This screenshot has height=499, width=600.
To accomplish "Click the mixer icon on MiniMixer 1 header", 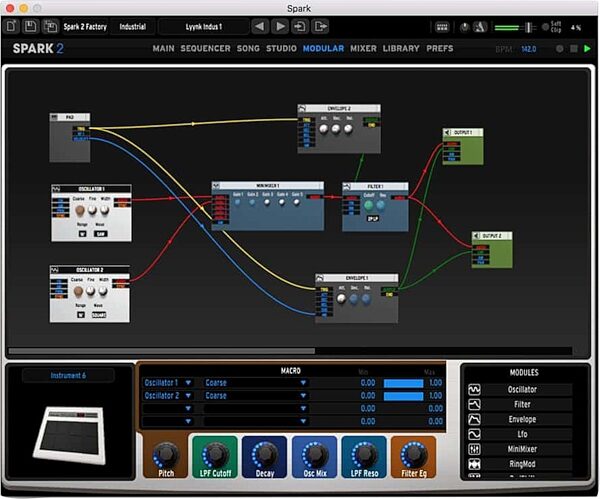I will (216, 186).
